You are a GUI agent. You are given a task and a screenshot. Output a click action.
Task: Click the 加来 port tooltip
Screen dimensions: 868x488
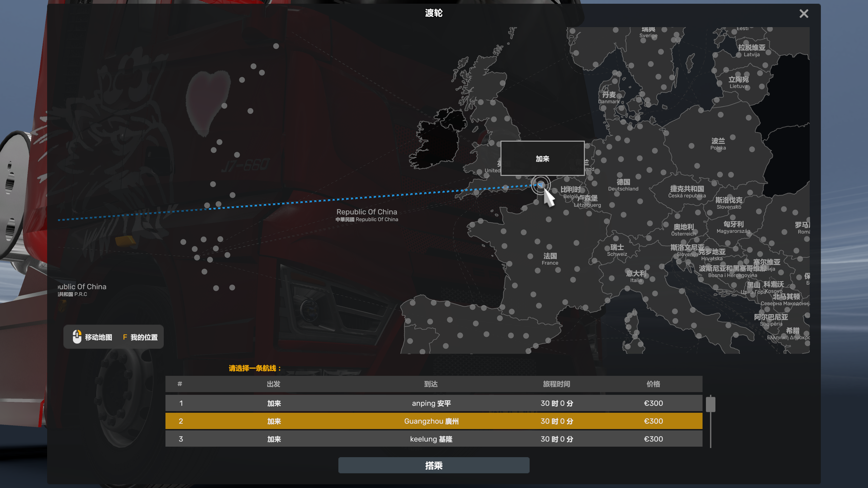(542, 158)
